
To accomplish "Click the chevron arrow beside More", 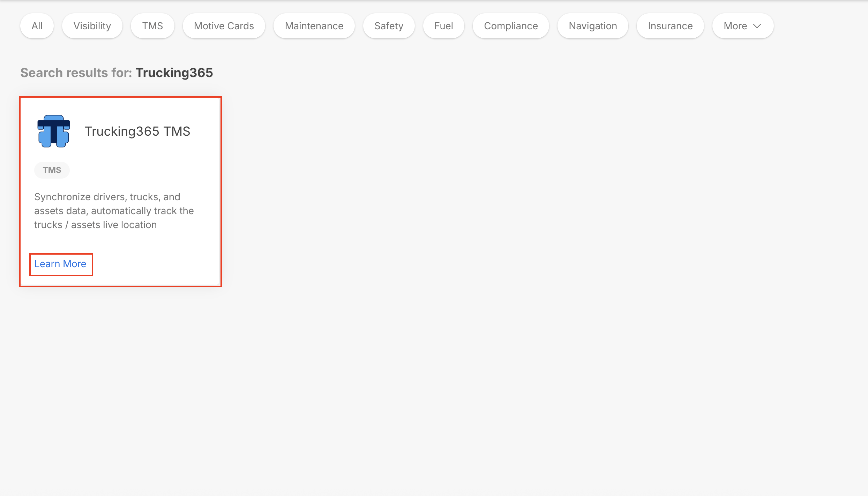I will [x=757, y=26].
